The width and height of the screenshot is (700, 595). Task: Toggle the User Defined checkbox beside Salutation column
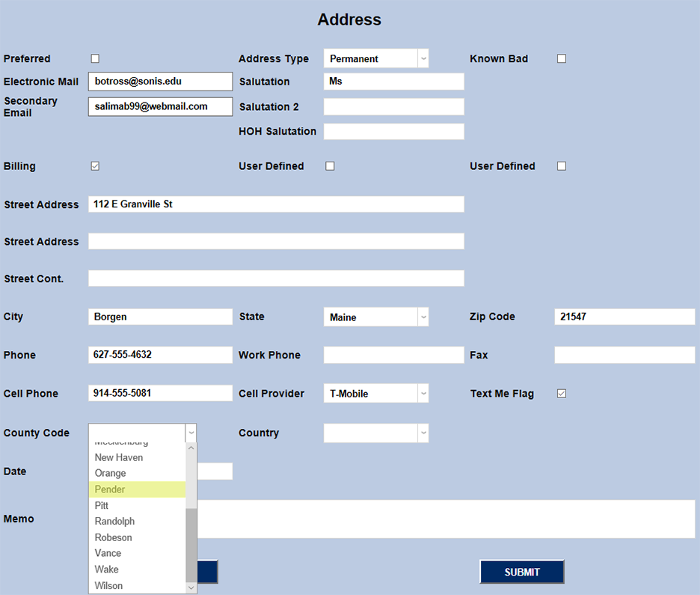330,165
